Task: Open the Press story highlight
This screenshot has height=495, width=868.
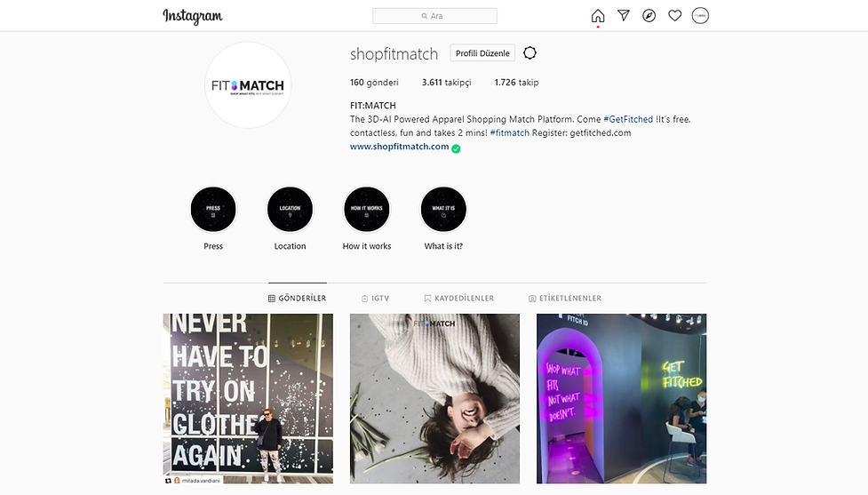Action: tap(213, 210)
